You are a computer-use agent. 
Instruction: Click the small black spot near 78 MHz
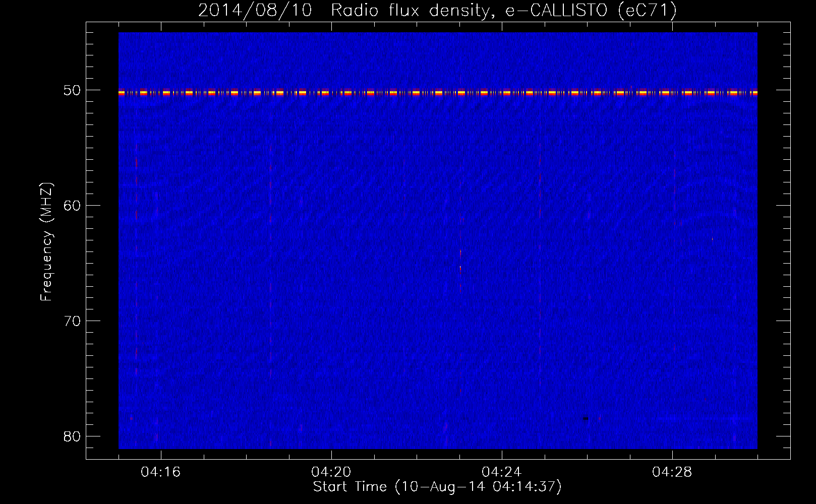(x=586, y=418)
